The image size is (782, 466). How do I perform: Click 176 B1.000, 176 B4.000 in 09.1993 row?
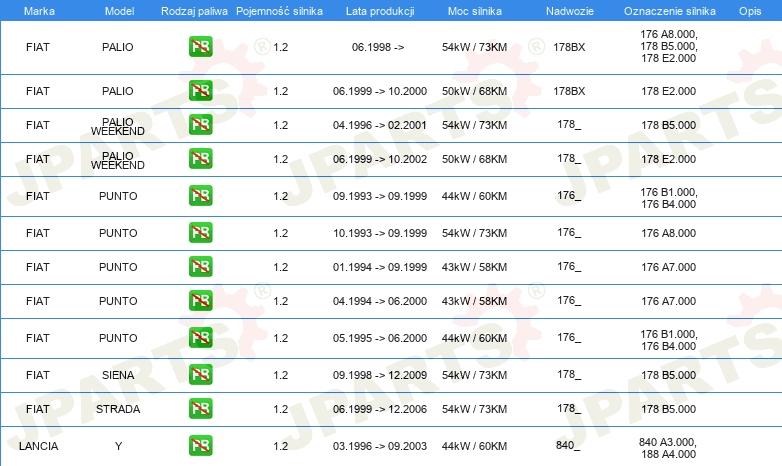669,198
